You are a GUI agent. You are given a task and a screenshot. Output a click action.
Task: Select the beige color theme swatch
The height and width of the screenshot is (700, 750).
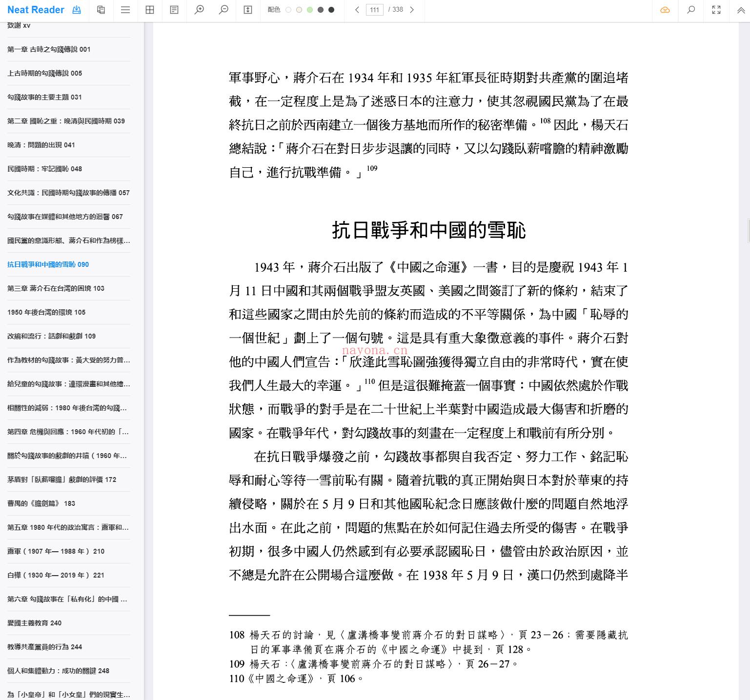pos(299,10)
